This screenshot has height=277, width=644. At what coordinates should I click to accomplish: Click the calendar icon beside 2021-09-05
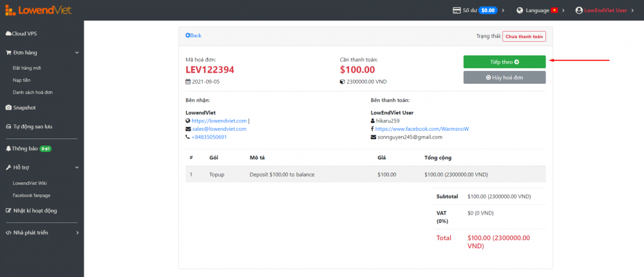188,82
